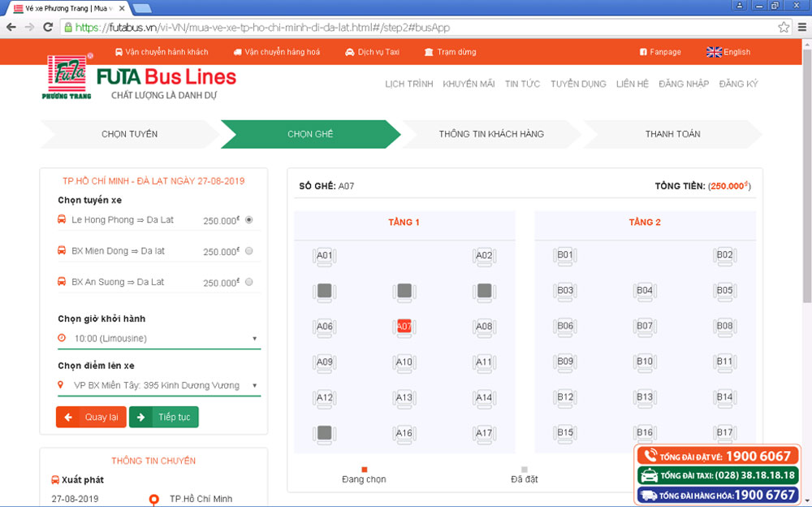Open the LỊCH TRÌNH menu
The width and height of the screenshot is (812, 507).
coord(408,84)
